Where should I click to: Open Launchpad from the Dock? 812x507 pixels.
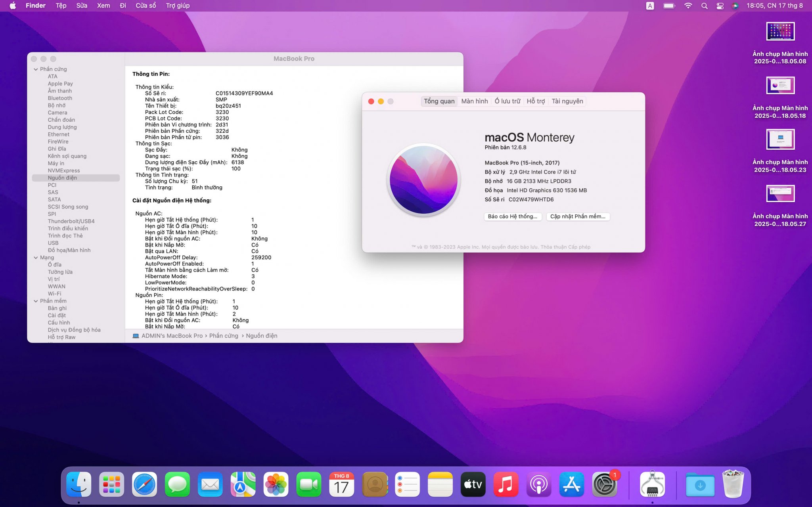tap(111, 484)
